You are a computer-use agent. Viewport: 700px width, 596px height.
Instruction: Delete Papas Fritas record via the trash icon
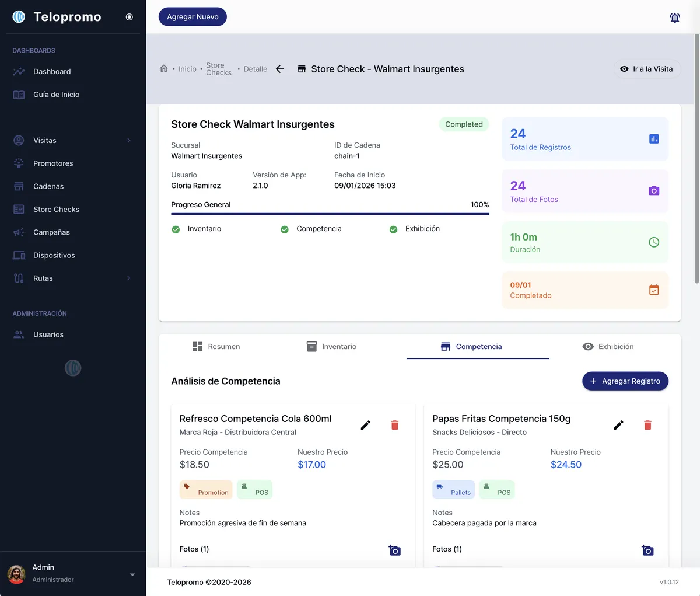click(647, 425)
